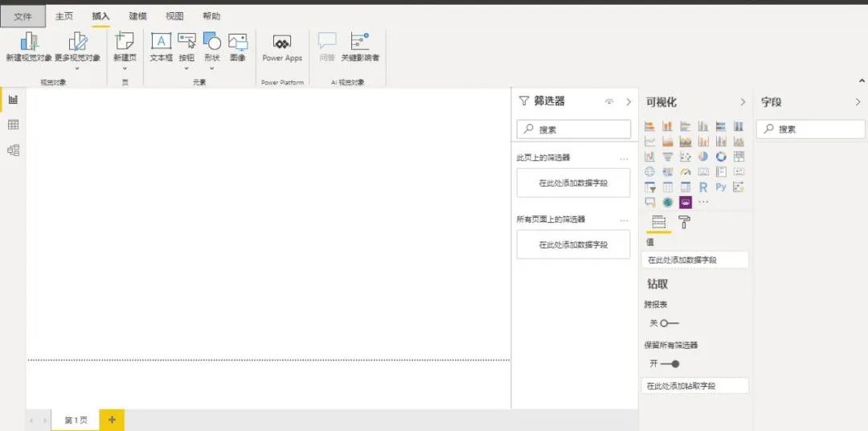868x431 pixels.
Task: Select the clustered bar chart visual
Action: pyautogui.click(x=686, y=127)
